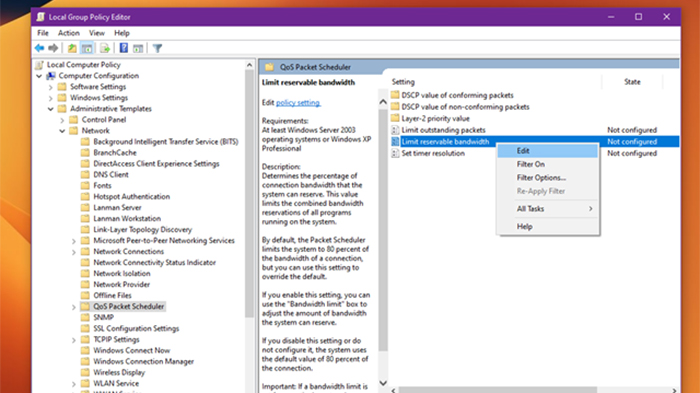The width and height of the screenshot is (700, 393).
Task: Expand the Software Settings tree node
Action: (x=50, y=87)
